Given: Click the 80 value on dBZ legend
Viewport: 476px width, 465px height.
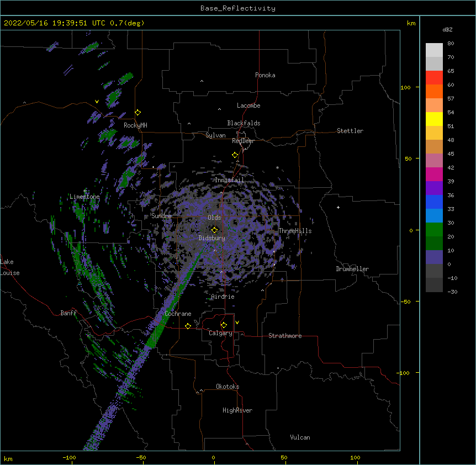Looking at the screenshot, I should 451,44.
